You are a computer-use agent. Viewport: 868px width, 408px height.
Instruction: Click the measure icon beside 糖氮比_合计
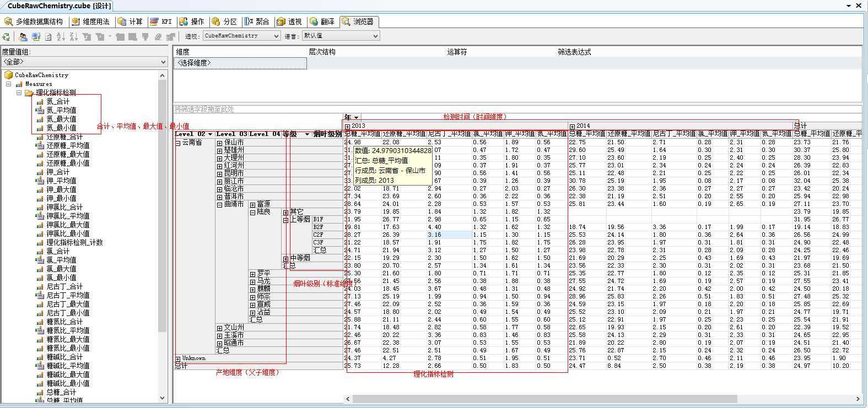click(x=40, y=322)
